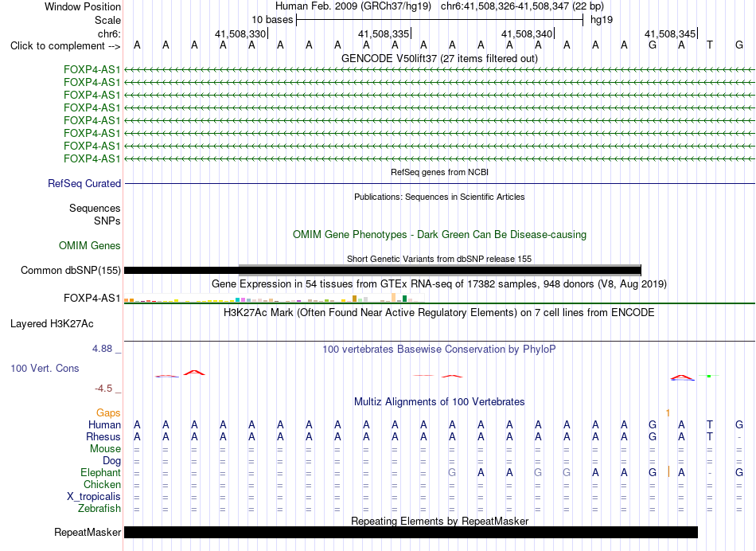
Task: Click the Window Position label
Action: (x=83, y=6)
